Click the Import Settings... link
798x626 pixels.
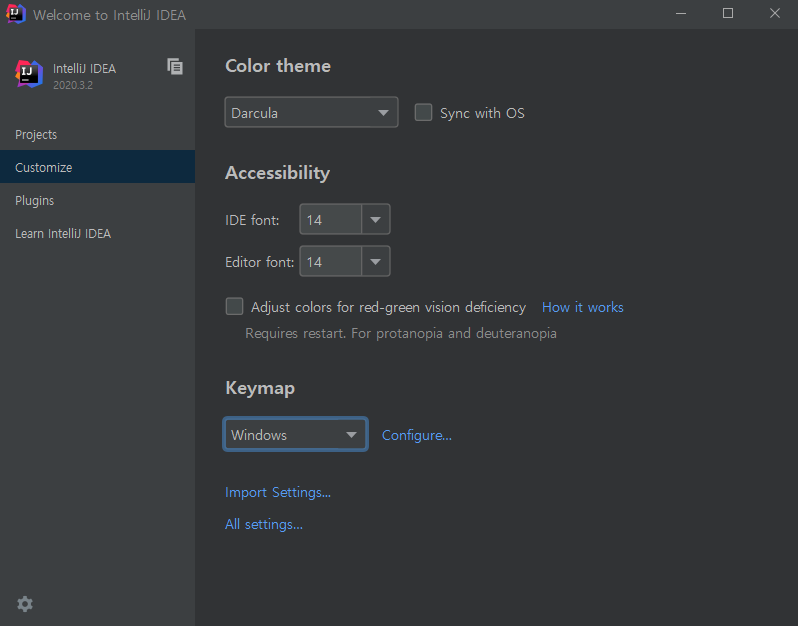278,492
